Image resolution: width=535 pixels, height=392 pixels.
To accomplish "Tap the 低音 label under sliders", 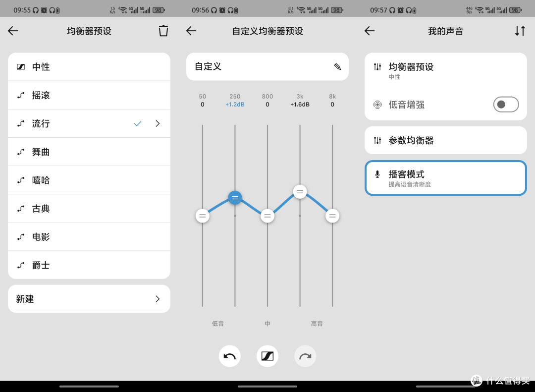I will click(217, 324).
